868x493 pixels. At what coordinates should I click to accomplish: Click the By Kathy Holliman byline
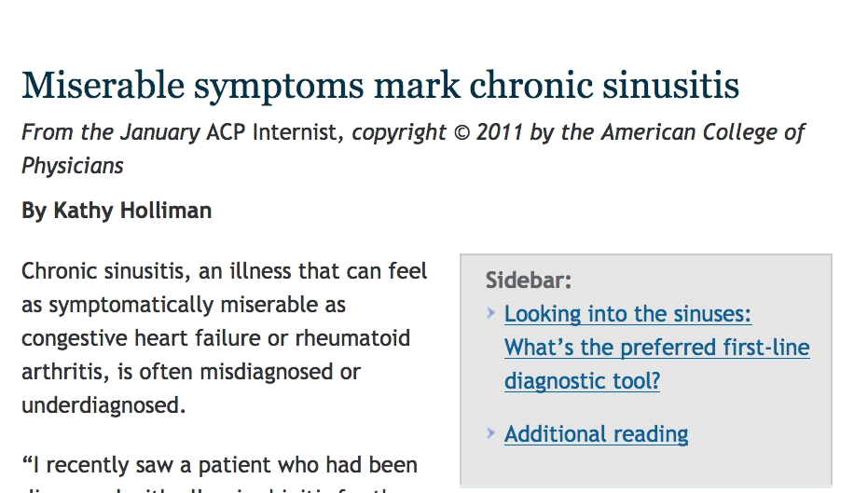point(117,211)
